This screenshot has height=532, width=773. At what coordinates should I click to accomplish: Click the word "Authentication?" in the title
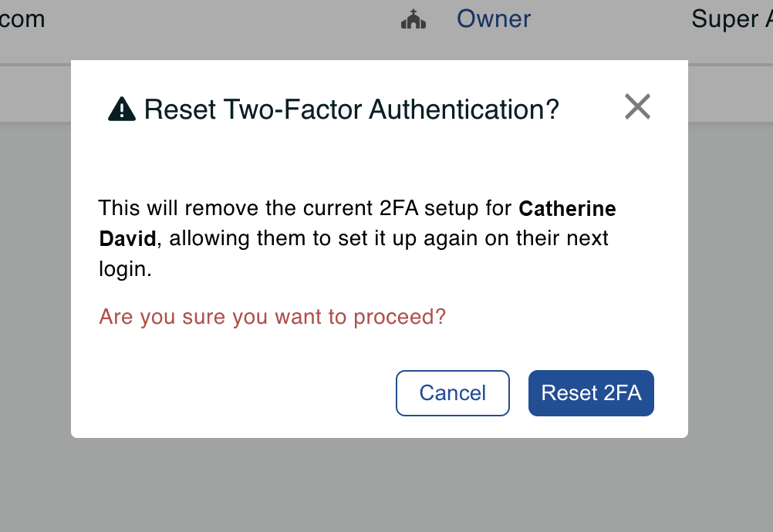[464, 109]
